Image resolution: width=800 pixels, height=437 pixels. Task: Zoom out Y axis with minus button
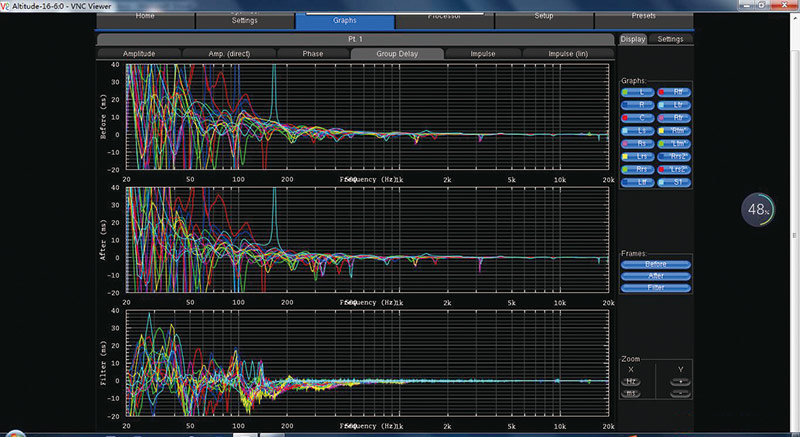pos(681,394)
